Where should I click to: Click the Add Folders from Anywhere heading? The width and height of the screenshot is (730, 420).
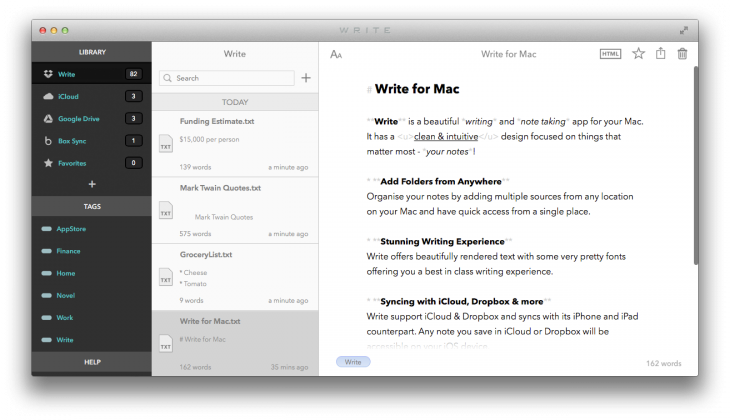(x=441, y=182)
